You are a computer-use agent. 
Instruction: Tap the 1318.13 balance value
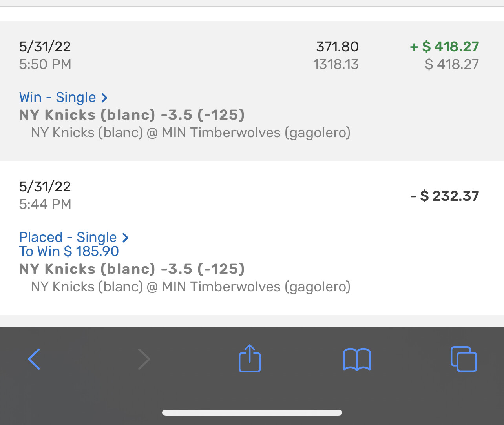tap(336, 64)
